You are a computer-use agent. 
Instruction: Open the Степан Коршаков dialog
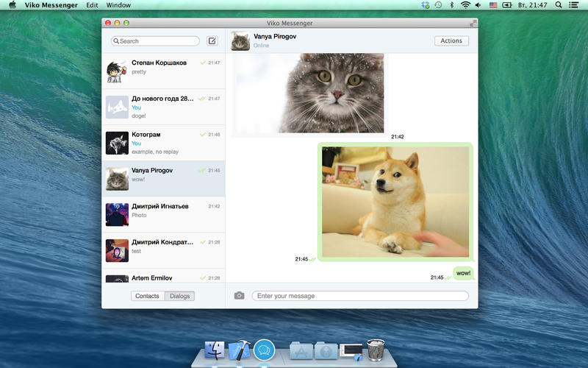163,71
